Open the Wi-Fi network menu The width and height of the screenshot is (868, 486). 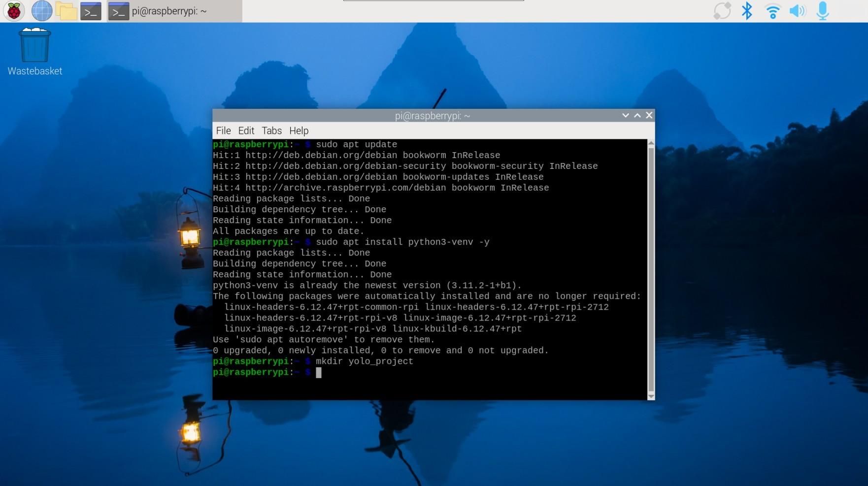(x=772, y=11)
